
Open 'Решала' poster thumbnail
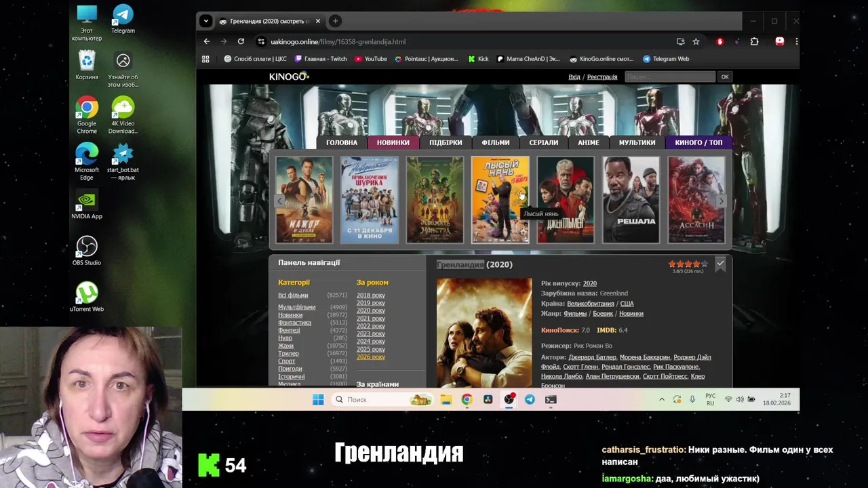click(631, 199)
